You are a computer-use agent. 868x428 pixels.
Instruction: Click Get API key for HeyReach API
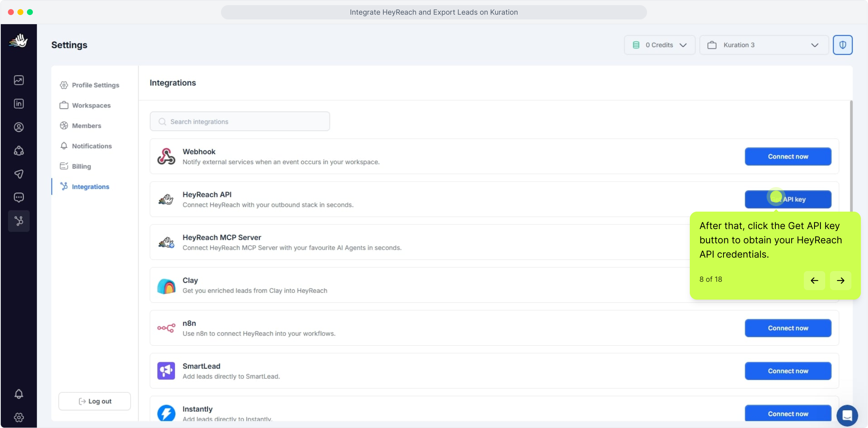[788, 199]
